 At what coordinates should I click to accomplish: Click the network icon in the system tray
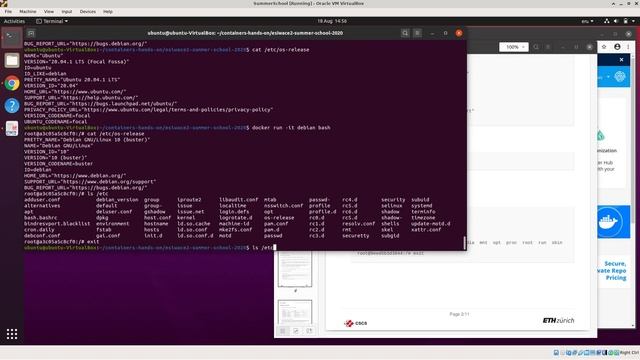[607, 21]
